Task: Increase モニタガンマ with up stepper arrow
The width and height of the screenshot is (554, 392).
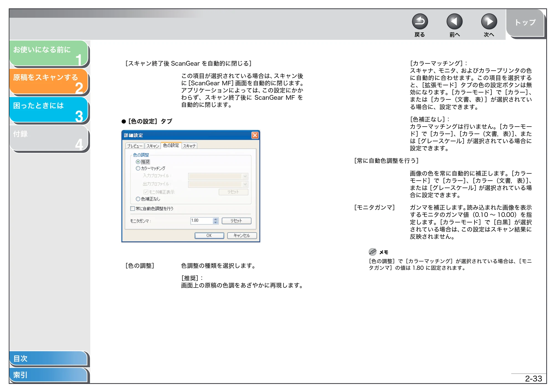Action: [x=216, y=219]
